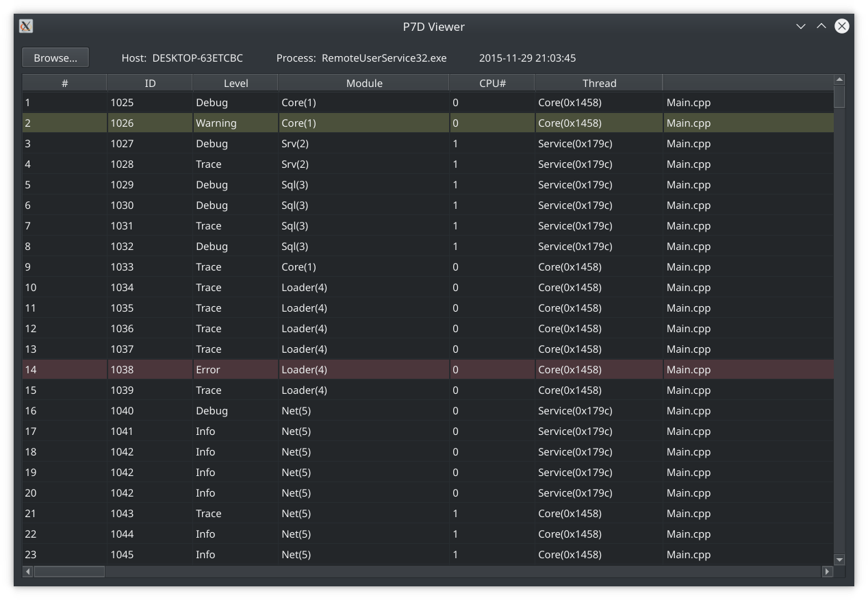Screen dimensions: 868x600
Task: Click the vertical scrollbar down arrow
Action: click(x=840, y=560)
